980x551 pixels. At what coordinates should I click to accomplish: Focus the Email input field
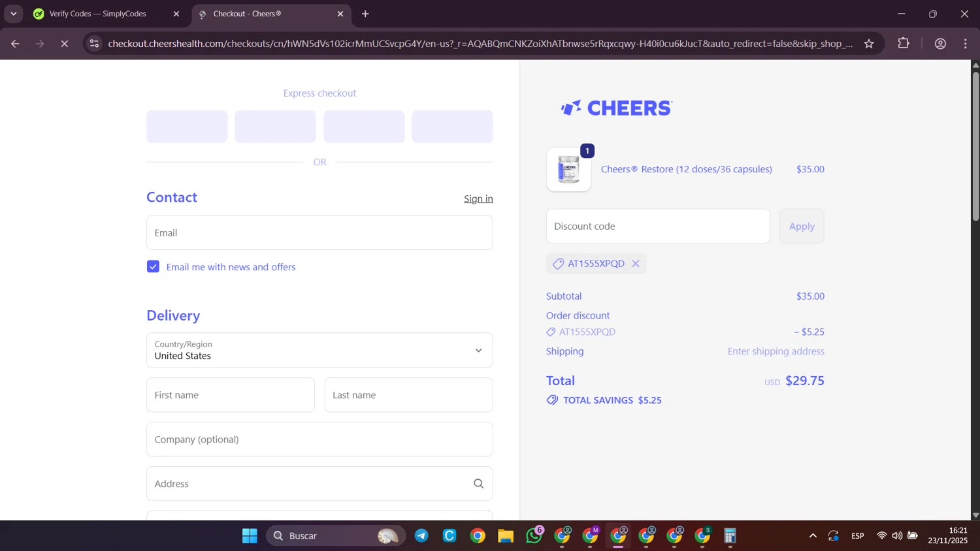(319, 233)
